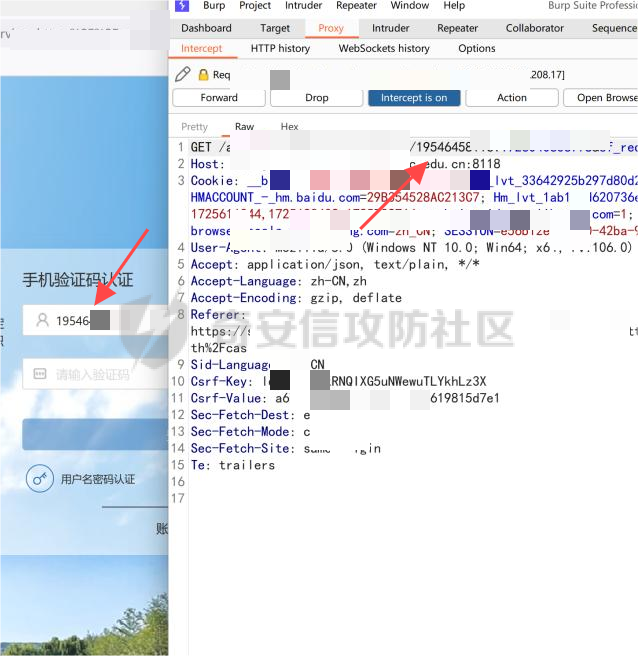
Task: Click the verification code input field
Action: 96,374
